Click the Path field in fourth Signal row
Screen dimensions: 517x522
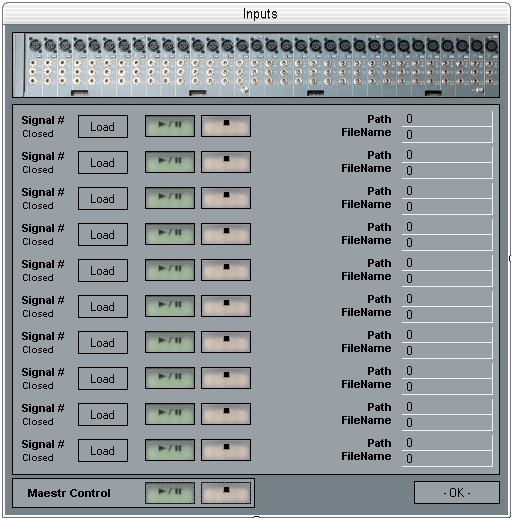(447, 227)
